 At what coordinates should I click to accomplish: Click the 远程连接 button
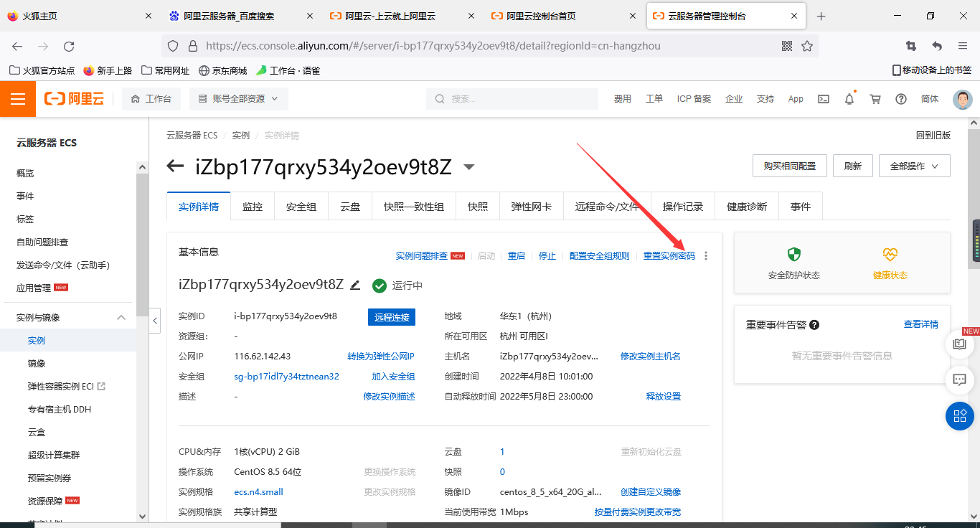tap(392, 316)
